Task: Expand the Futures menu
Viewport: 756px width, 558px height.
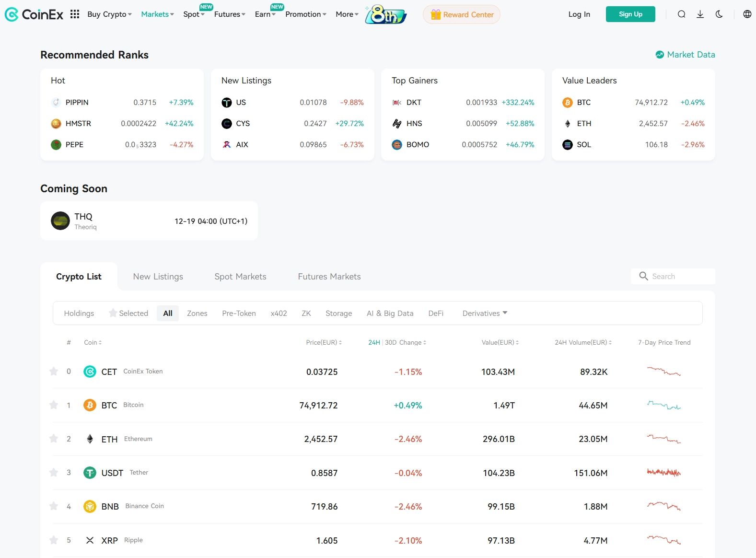Action: coord(230,14)
